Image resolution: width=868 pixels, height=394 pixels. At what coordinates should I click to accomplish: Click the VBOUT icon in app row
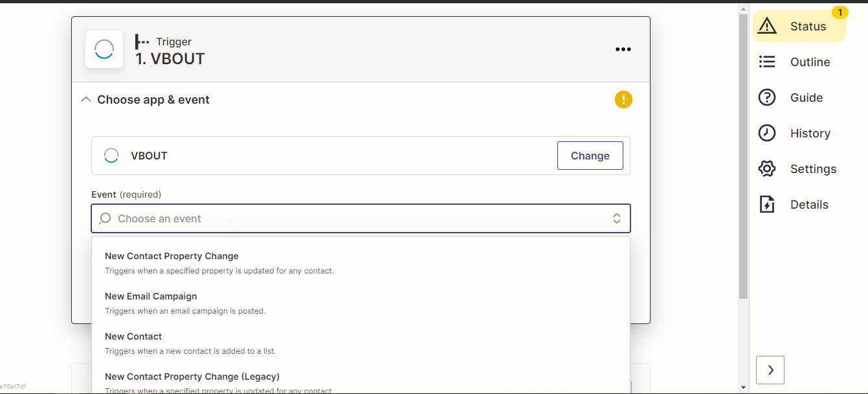point(111,156)
